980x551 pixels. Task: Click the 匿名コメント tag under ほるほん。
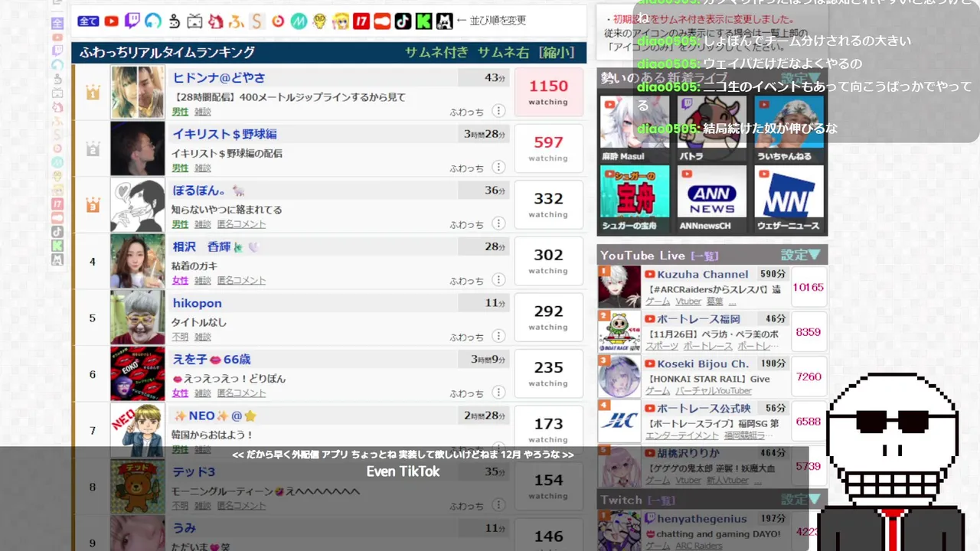(241, 224)
